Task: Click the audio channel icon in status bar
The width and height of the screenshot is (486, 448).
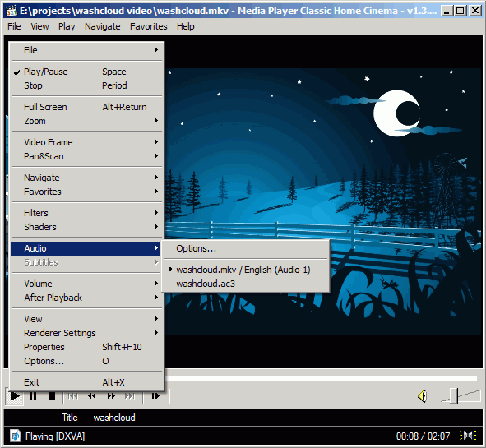Action: coord(468,436)
